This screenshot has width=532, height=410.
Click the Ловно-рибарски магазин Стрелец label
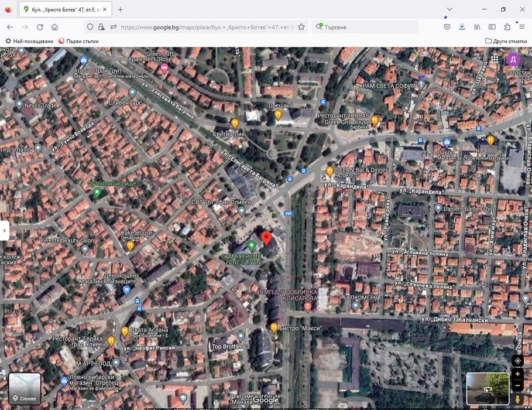92,380
